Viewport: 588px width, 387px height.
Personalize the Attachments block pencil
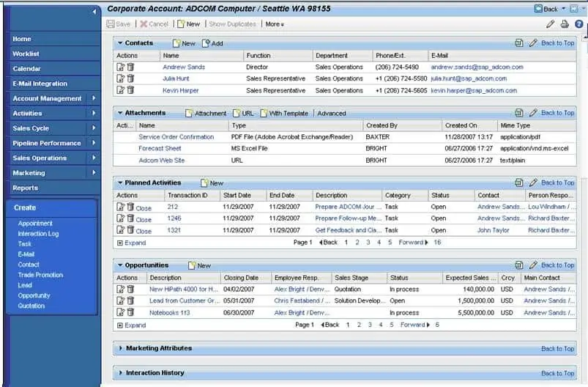click(533, 113)
